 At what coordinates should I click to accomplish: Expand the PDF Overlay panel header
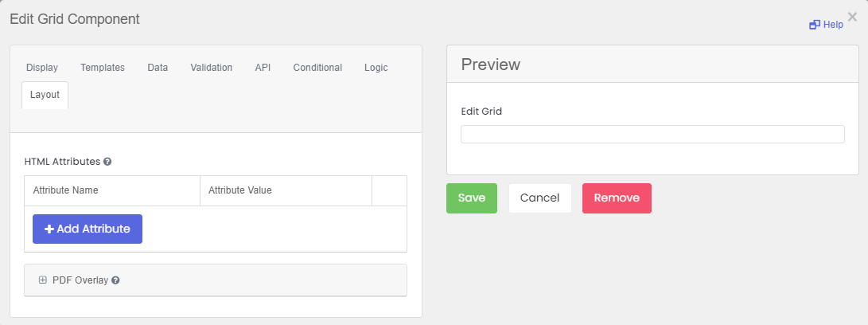216,280
